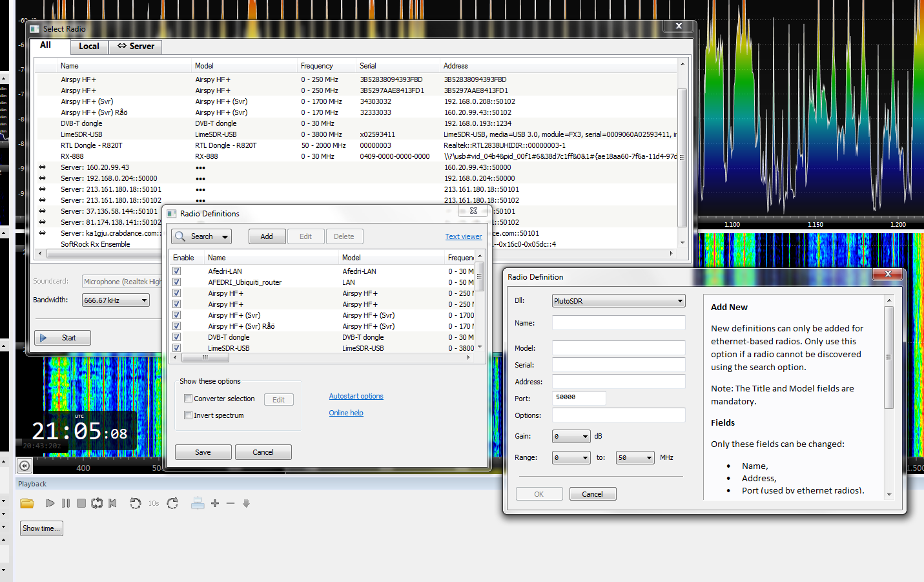
Task: Click the Pause playback icon
Action: click(66, 503)
